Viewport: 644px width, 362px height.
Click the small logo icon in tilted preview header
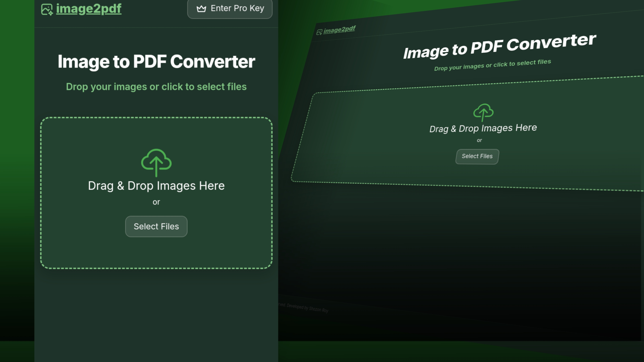(319, 32)
